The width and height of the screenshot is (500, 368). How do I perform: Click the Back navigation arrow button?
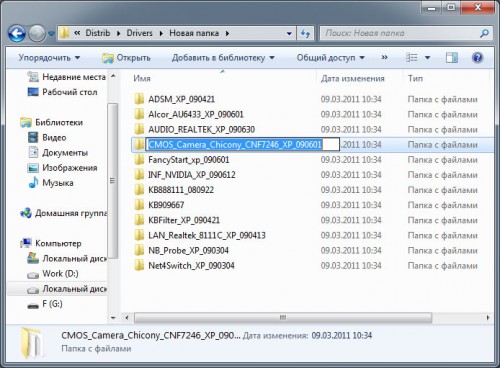[17, 33]
